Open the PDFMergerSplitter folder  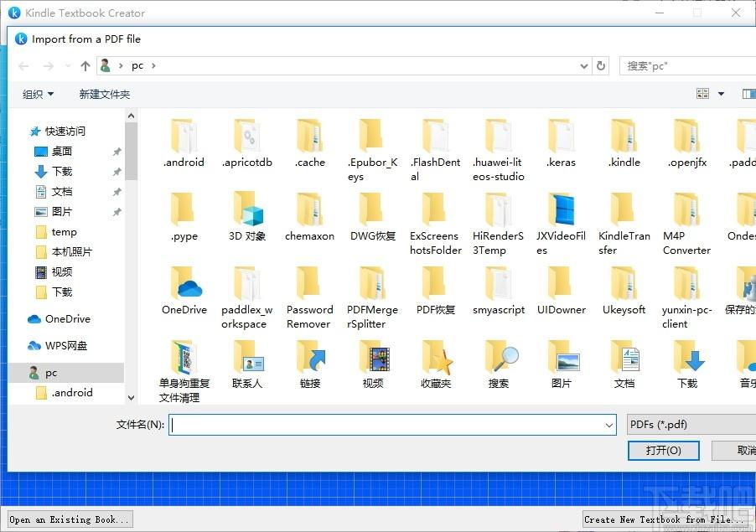pyautogui.click(x=372, y=297)
